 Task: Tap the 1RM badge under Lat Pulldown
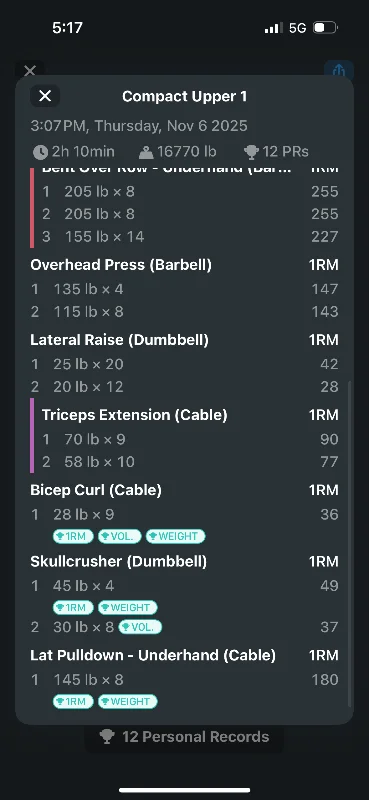pyautogui.click(x=73, y=702)
